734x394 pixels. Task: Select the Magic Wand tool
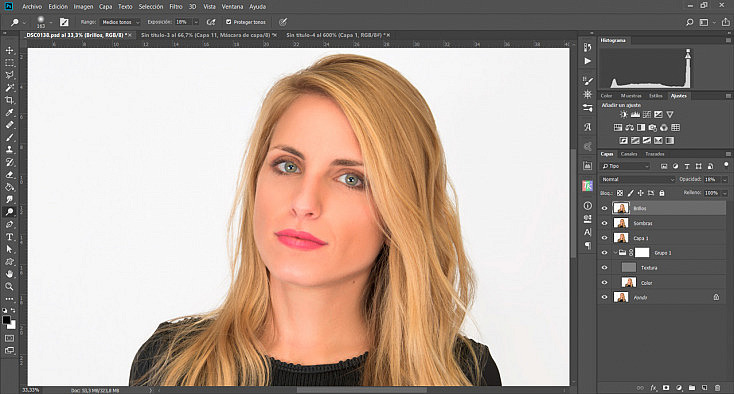(x=9, y=88)
